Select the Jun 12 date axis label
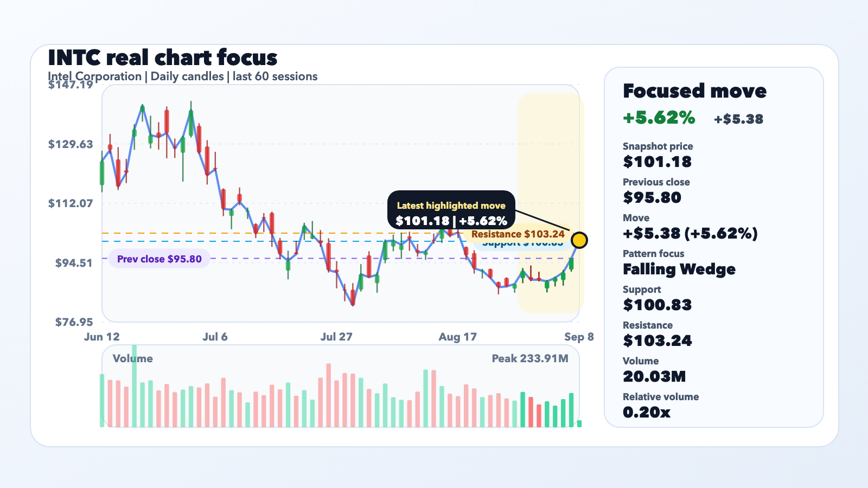Image resolution: width=868 pixels, height=488 pixels. coord(101,337)
